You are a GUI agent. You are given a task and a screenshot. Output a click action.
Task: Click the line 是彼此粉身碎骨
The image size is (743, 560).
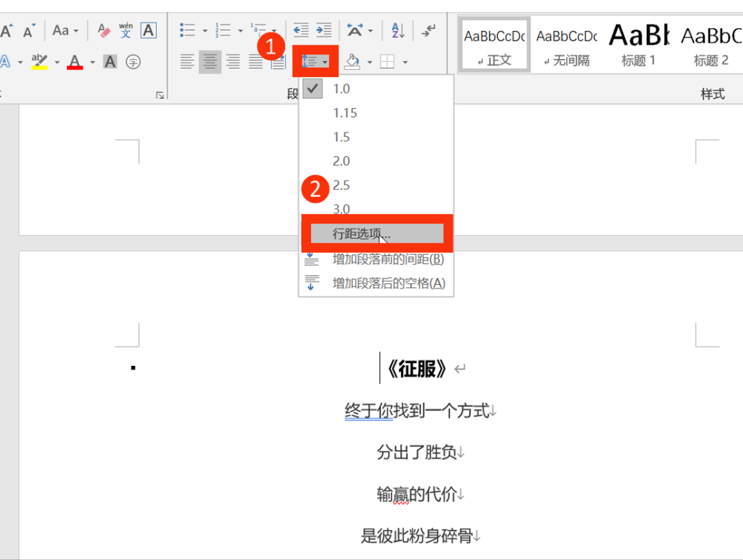pos(417,536)
